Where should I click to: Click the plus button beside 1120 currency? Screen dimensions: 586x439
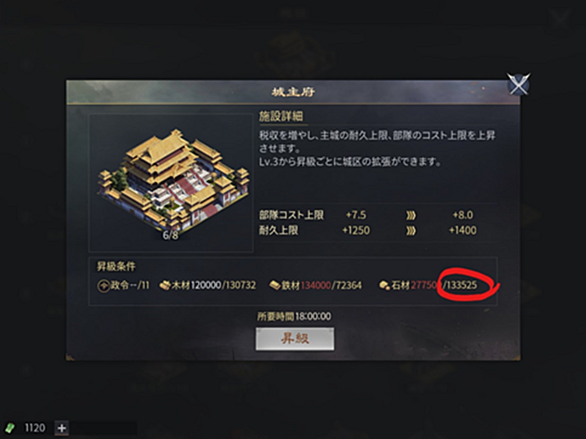62,428
